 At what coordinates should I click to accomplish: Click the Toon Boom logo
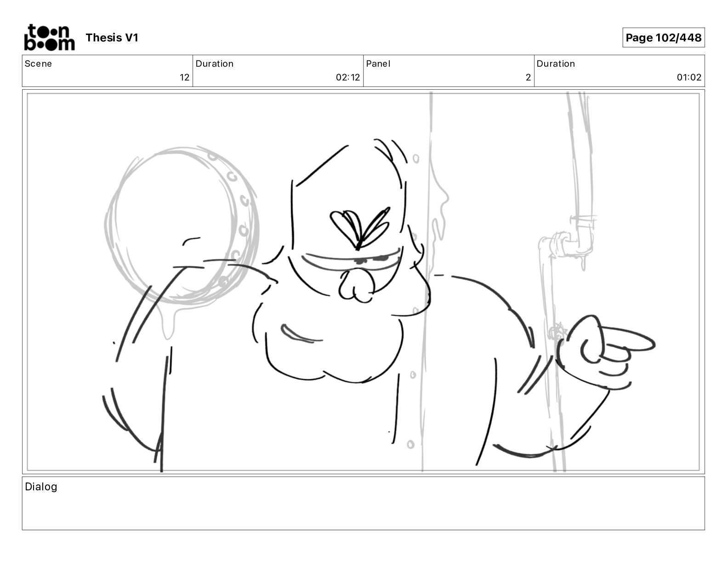click(x=49, y=37)
